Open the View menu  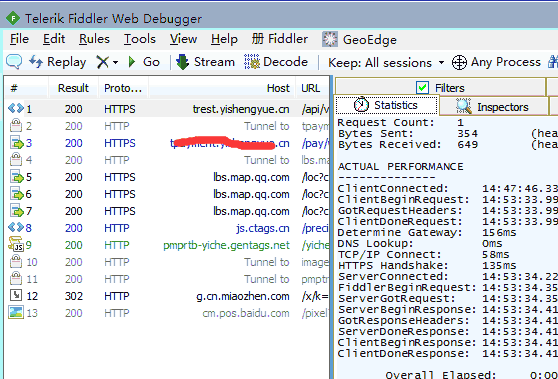point(183,39)
